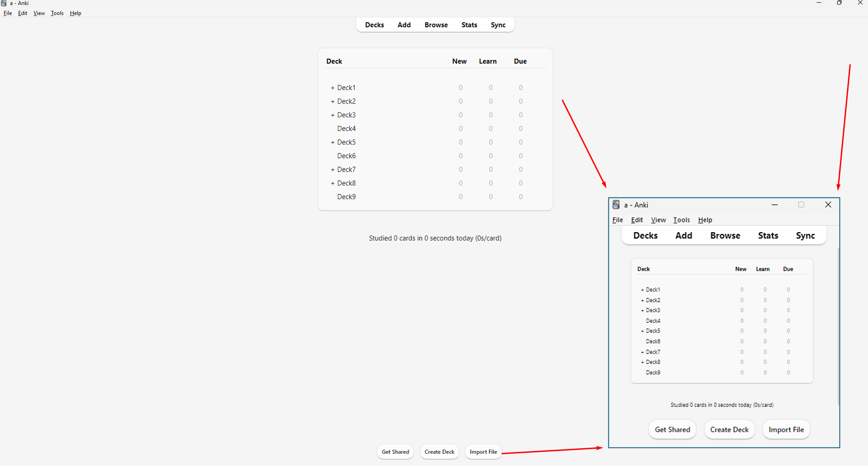
Task: Click Import File button in the large window
Action: pos(483,452)
